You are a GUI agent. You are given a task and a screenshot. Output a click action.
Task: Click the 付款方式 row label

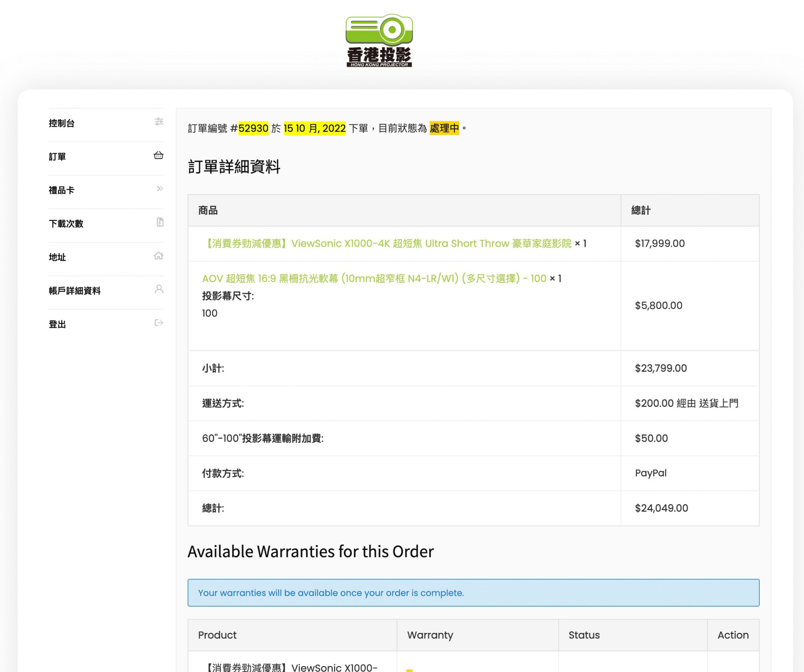pos(223,473)
